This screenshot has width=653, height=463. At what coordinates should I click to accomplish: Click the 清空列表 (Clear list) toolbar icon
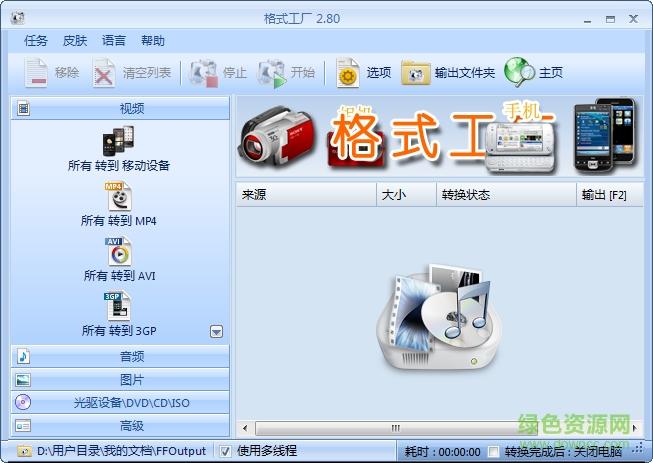click(x=104, y=73)
